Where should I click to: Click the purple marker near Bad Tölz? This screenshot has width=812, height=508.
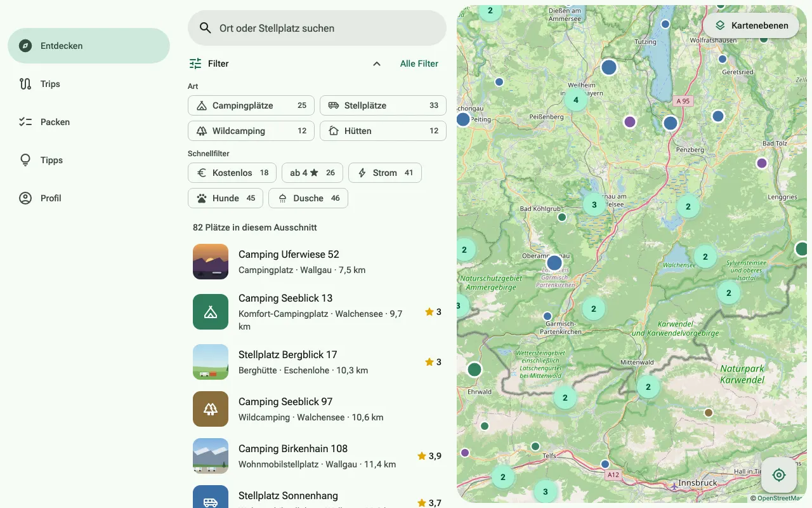pyautogui.click(x=762, y=163)
